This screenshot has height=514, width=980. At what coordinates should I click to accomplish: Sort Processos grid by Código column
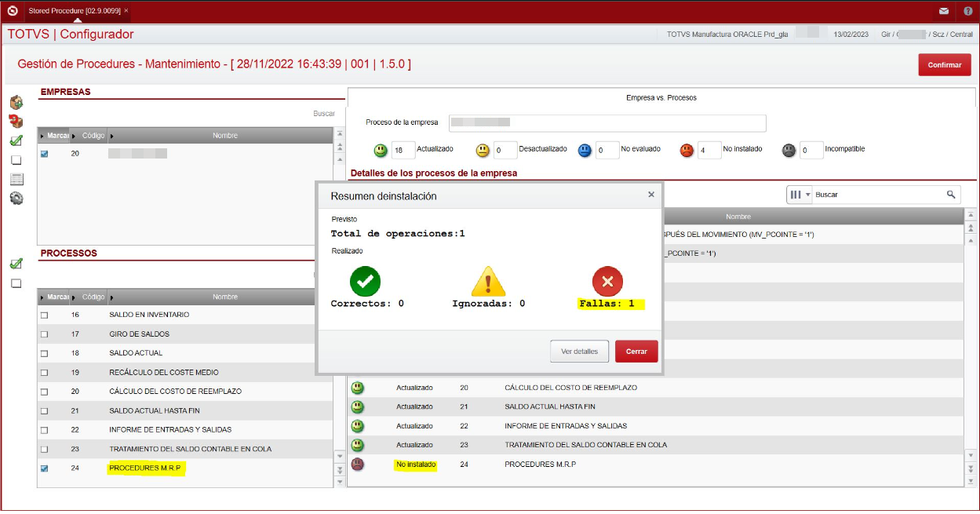tap(89, 297)
